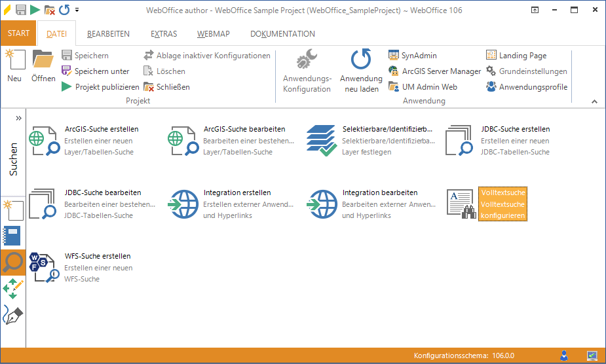Screen dimensions: 606x364
Task: Choose Selektierbare/Identifizierbare Layer icon
Action: tap(322, 140)
